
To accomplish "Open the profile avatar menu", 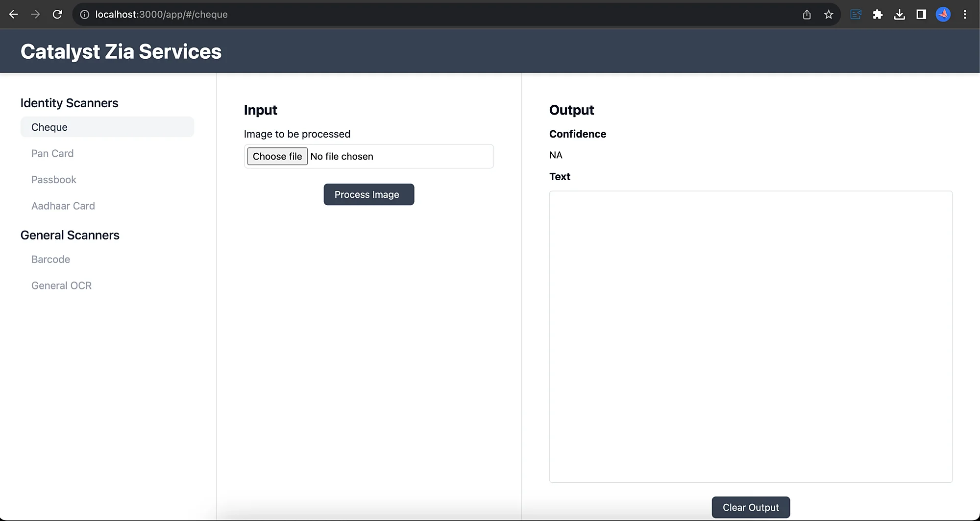I will click(x=943, y=15).
